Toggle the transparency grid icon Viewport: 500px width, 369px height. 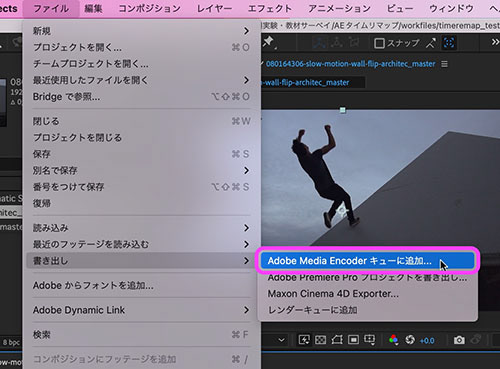[320, 340]
